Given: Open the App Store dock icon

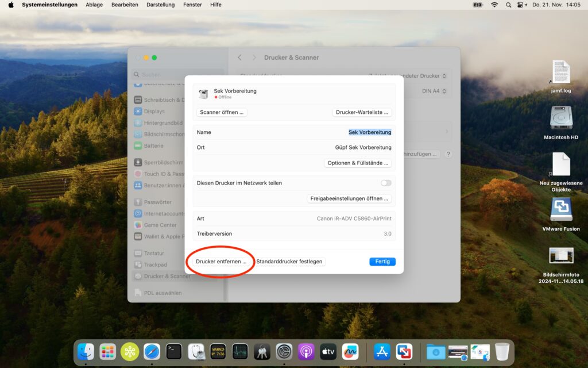Looking at the screenshot, I should pyautogui.click(x=382, y=351).
